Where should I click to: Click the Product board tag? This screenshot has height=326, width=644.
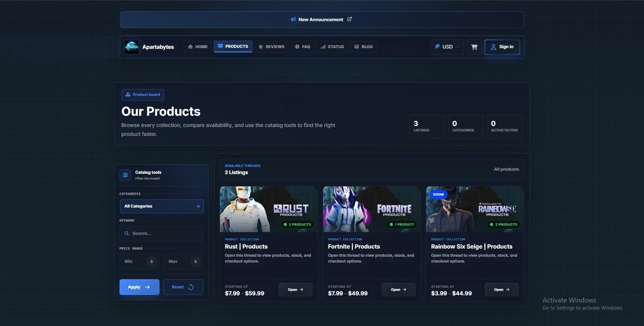pyautogui.click(x=143, y=95)
